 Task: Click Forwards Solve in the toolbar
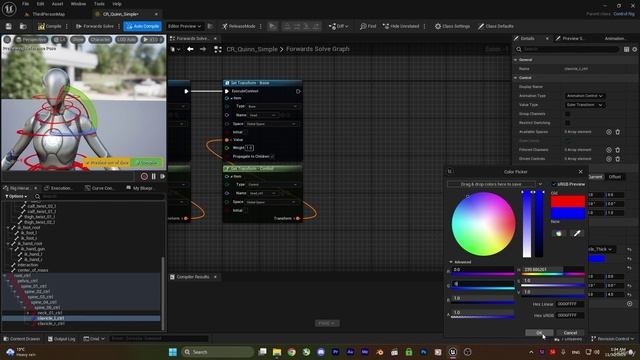[95, 26]
